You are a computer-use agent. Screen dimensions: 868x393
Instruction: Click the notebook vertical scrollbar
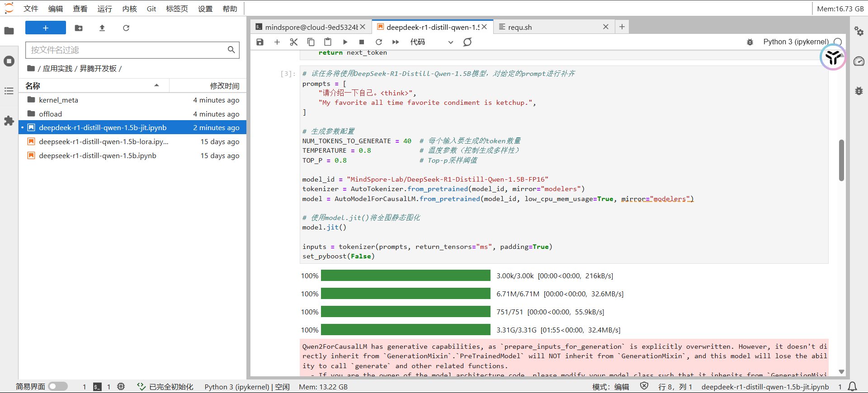841,160
